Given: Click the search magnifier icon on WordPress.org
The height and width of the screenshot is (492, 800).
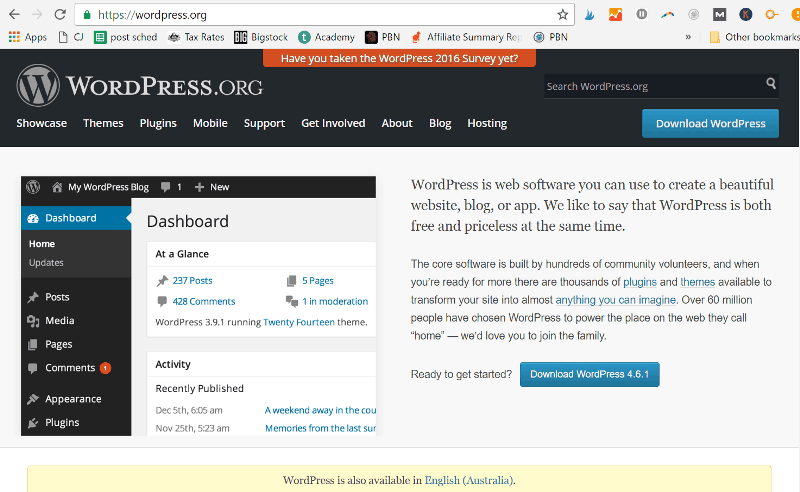Looking at the screenshot, I should click(771, 85).
